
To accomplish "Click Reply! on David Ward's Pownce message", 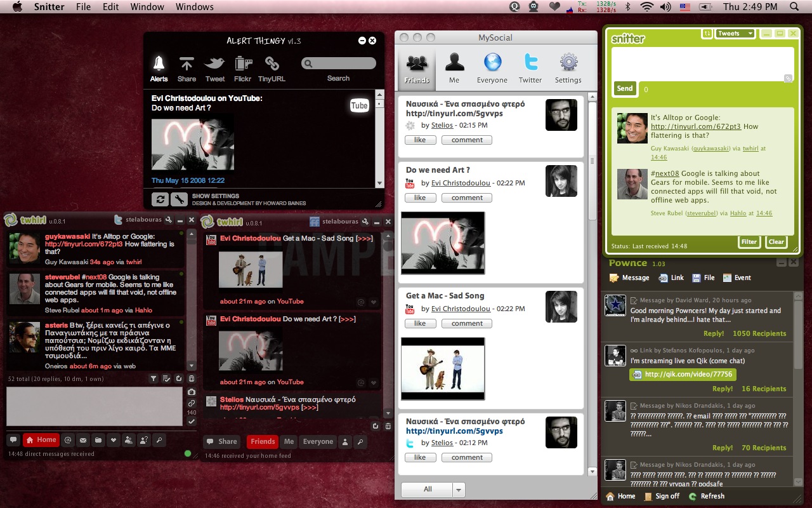I will [714, 333].
